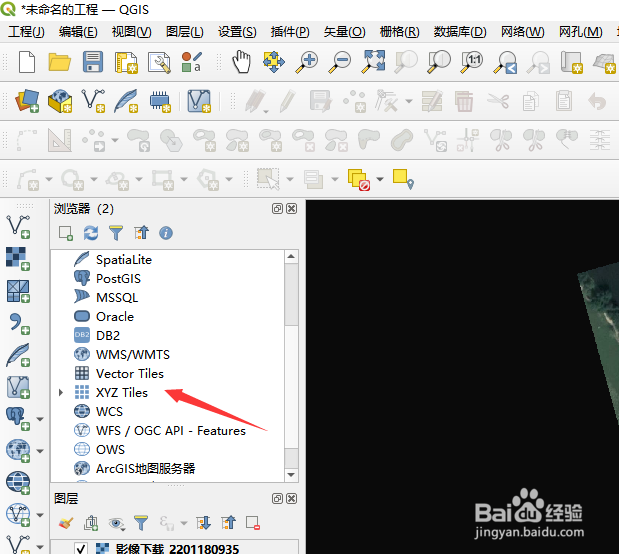Select WMS/WMTS in browser tree
Image resolution: width=619 pixels, height=554 pixels.
pyautogui.click(x=133, y=355)
